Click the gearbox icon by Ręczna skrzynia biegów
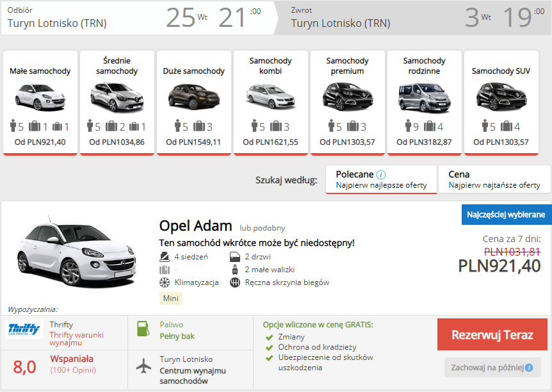The height and width of the screenshot is (392, 552). 235,282
